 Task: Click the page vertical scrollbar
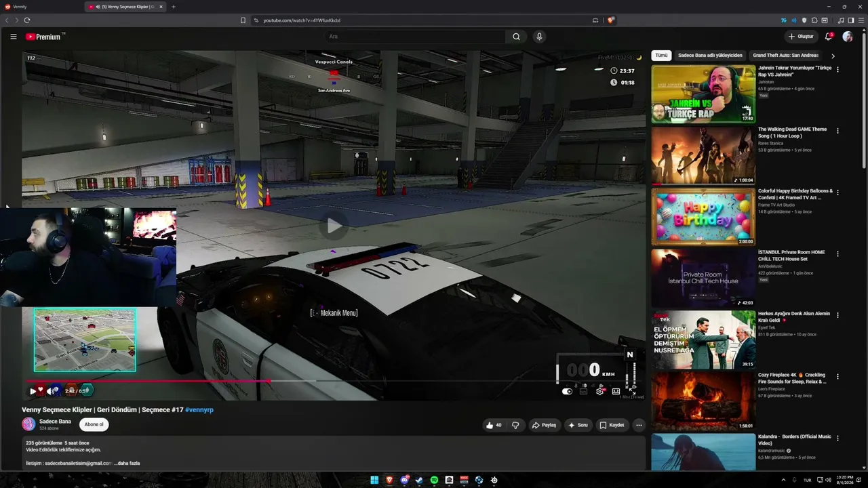coord(864,102)
